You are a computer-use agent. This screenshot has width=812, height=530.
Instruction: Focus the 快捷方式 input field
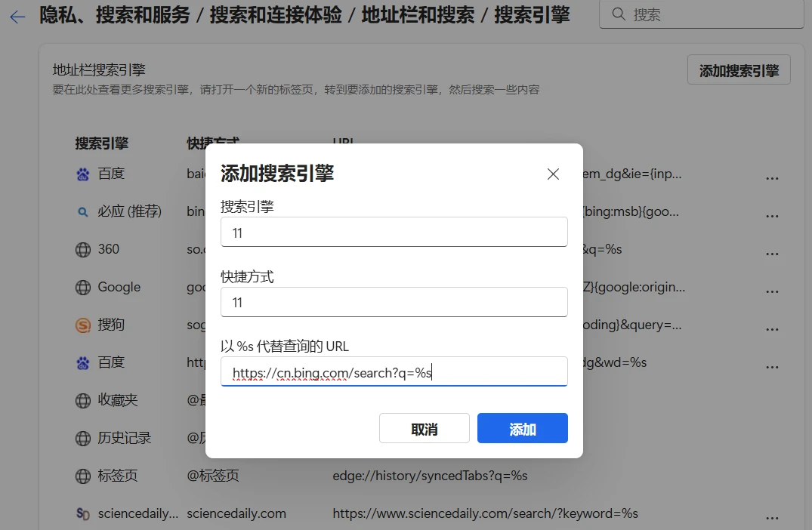pyautogui.click(x=394, y=302)
